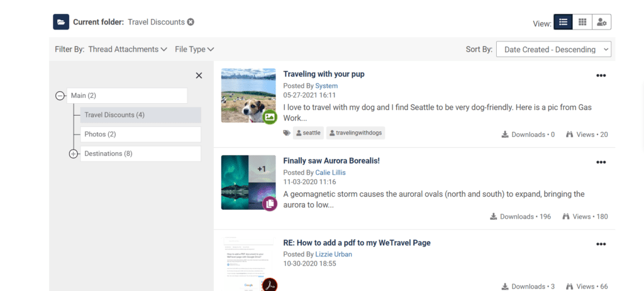
Task: Open more options for the WeTravel PDF post
Action: click(x=601, y=244)
